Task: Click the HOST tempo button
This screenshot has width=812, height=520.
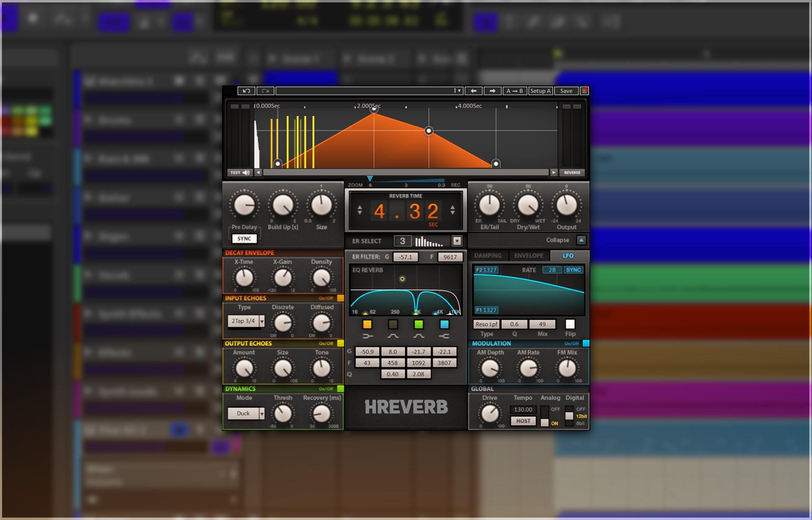Action: pos(523,421)
